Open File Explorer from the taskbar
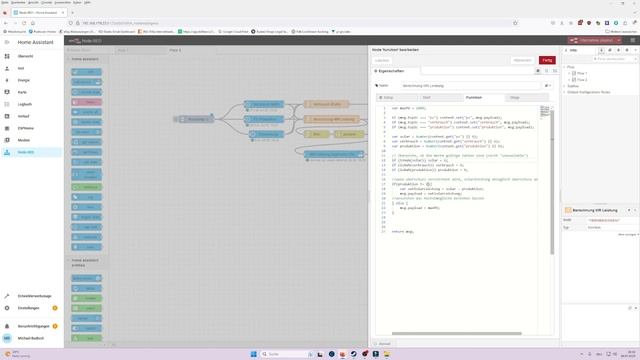Viewport: 640px width, 360px height. click(x=387, y=354)
